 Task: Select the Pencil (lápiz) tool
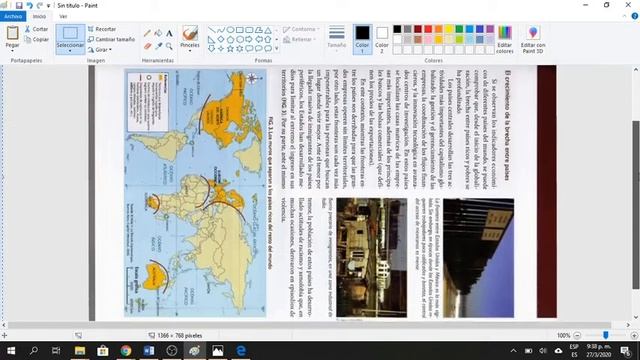[147, 33]
